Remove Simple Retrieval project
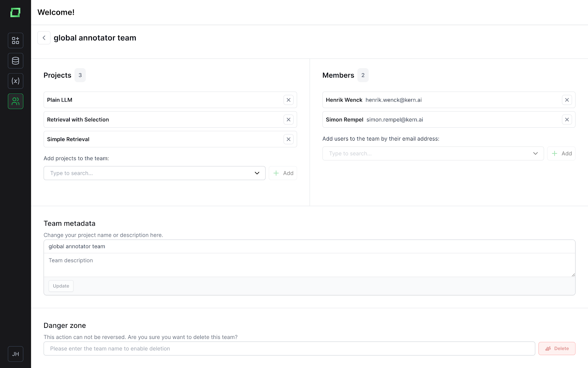Screen dimensions: 588x368 288,139
